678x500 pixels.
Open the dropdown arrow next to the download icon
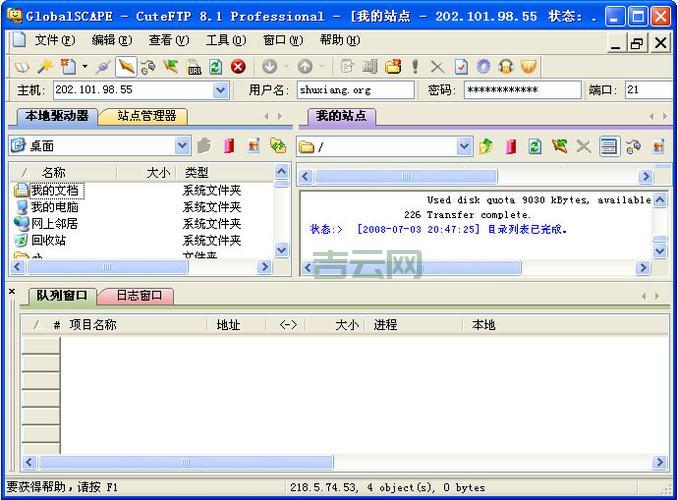tap(286, 67)
